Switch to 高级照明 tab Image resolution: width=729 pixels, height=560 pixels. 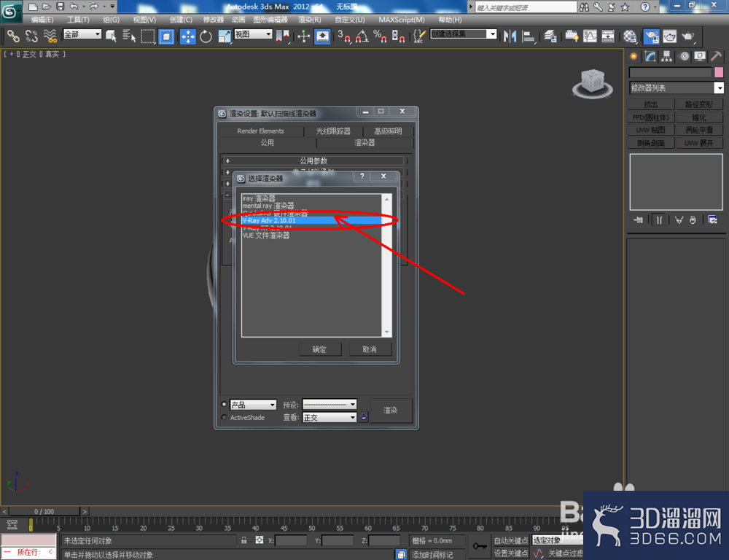click(389, 131)
